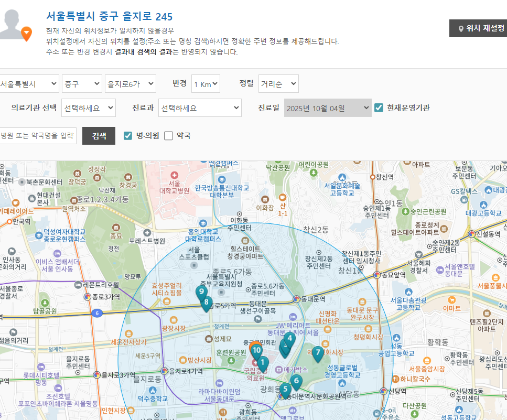Image resolution: width=507 pixels, height=420 pixels.
Task: Click 종묘 heritage site icon
Action: point(116,227)
